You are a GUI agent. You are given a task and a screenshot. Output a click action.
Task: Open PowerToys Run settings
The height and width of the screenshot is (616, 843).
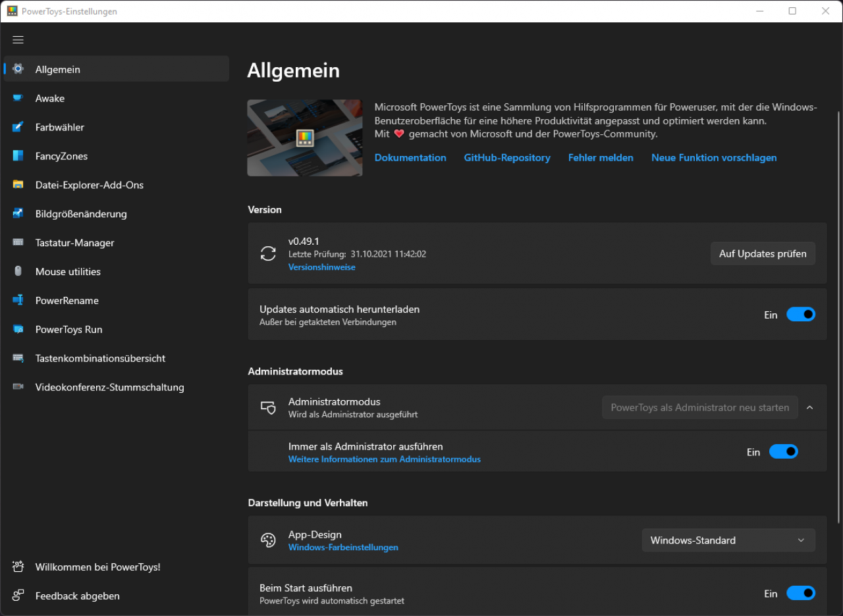coord(117,330)
